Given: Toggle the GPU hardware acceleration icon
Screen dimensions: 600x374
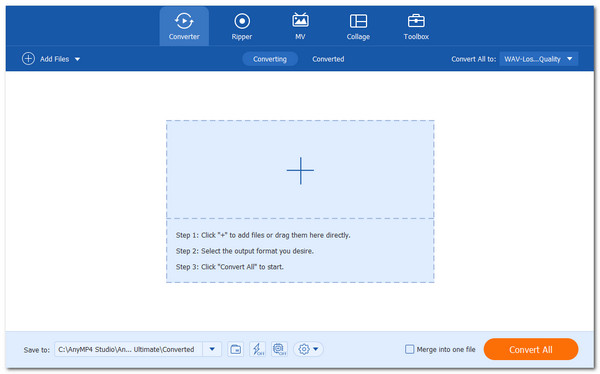Looking at the screenshot, I should click(279, 349).
